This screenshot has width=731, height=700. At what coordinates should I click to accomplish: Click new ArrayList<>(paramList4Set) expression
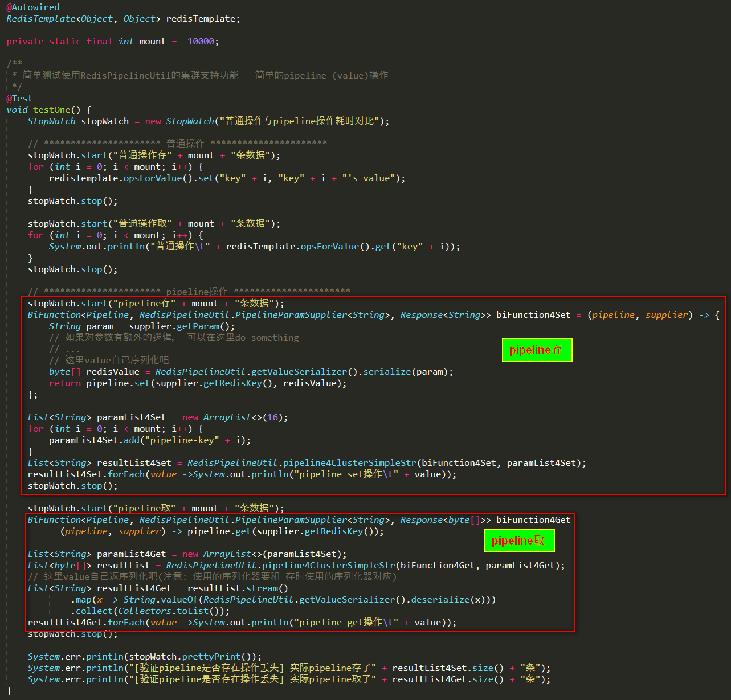[262, 554]
